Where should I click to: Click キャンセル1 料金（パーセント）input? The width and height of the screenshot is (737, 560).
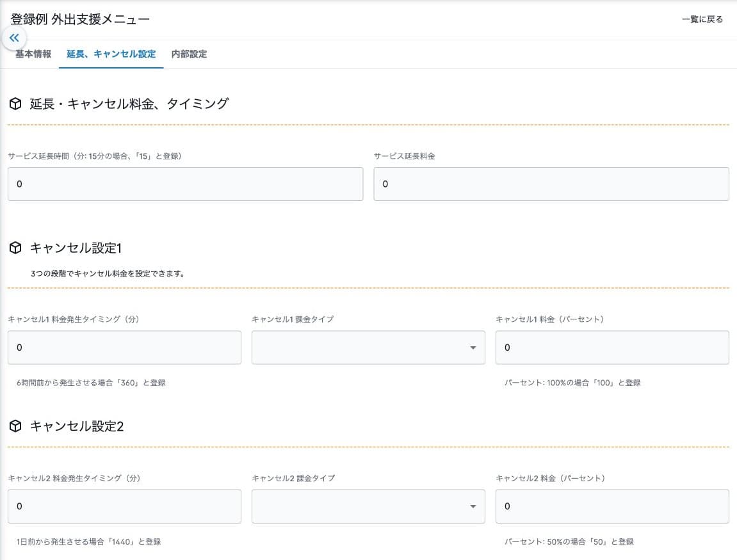(612, 348)
